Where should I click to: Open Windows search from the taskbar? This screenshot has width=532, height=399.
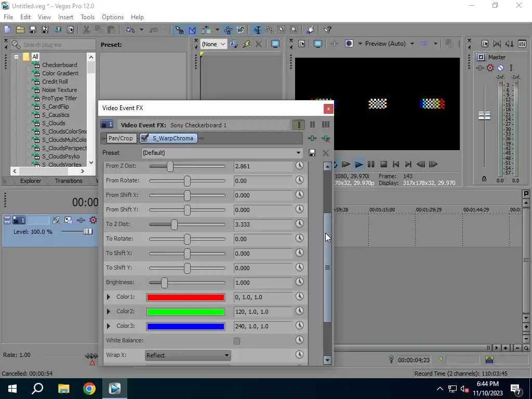point(37,389)
